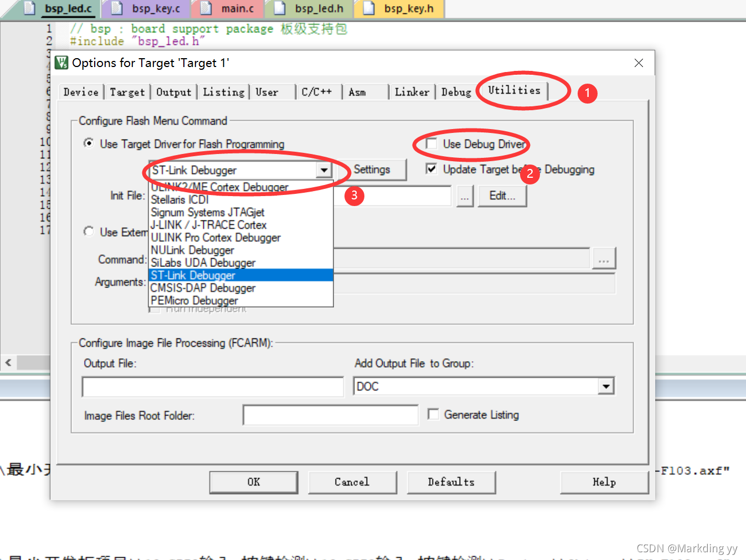Open Help for target options
The width and height of the screenshot is (746, 560).
click(x=604, y=482)
